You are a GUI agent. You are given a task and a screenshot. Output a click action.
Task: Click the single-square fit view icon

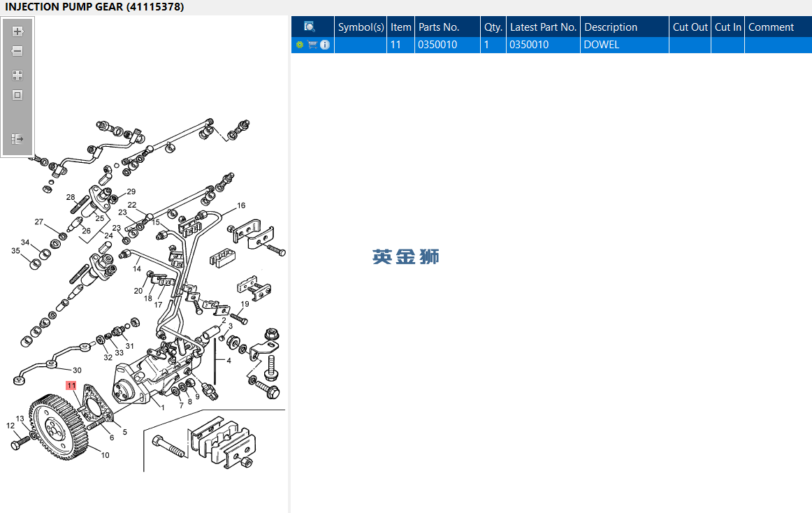tap(17, 95)
